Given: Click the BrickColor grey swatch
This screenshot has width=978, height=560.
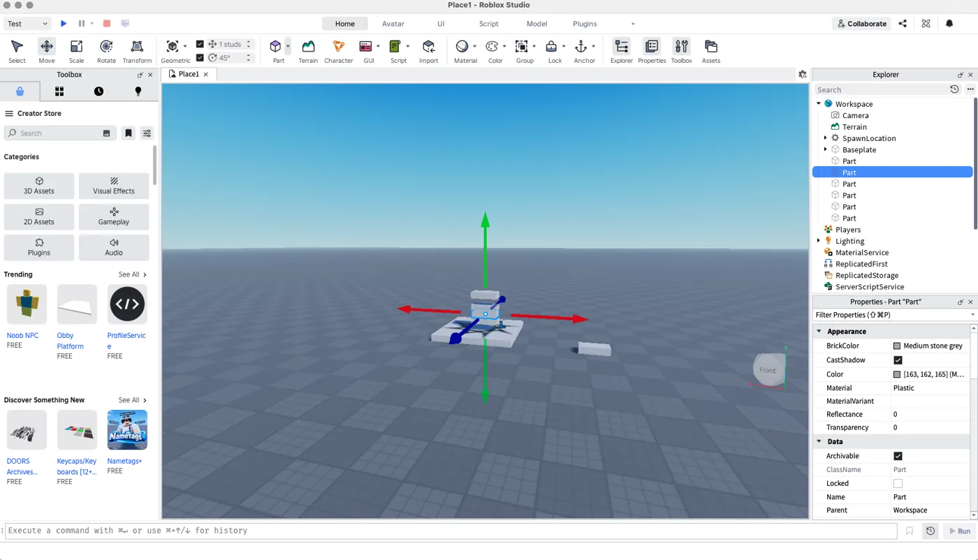Looking at the screenshot, I should (897, 346).
